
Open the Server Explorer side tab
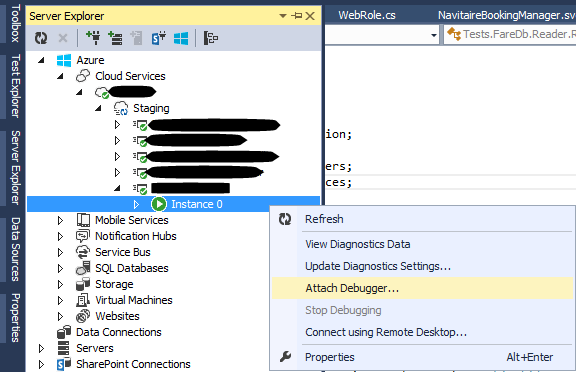(14, 167)
